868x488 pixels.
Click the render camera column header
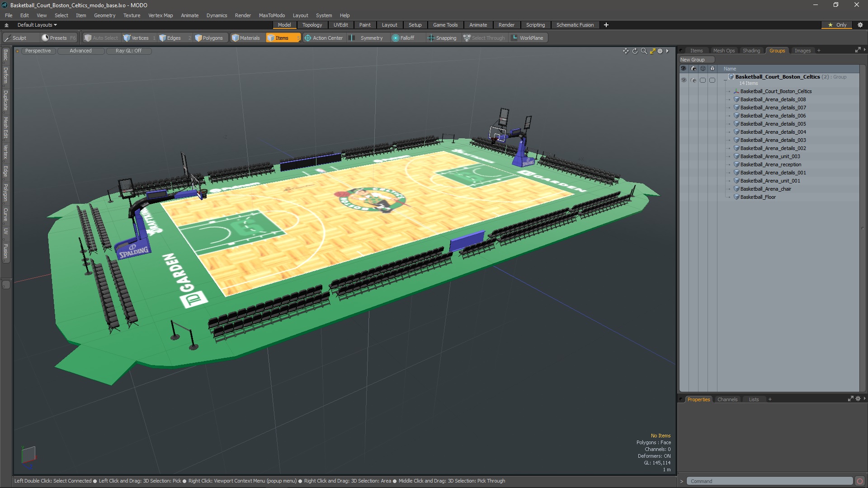(693, 69)
